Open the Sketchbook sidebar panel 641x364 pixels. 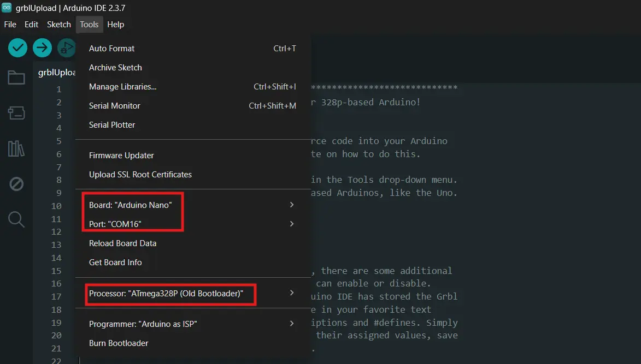point(16,77)
